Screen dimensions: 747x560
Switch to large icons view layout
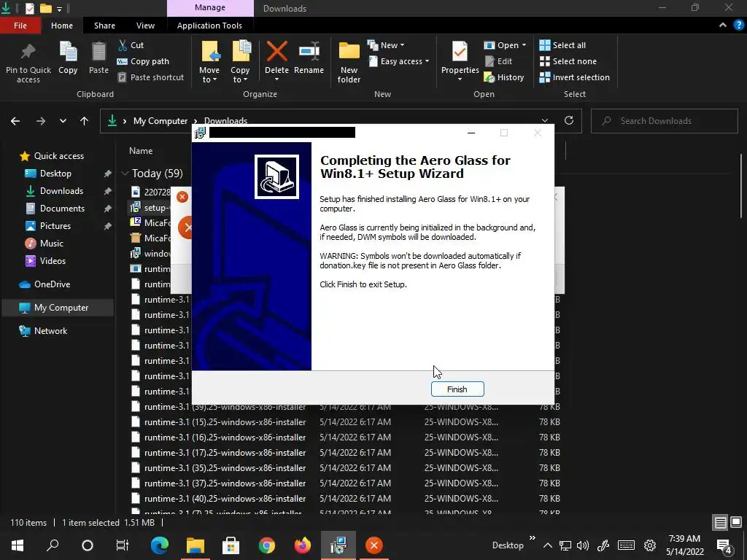pos(736,523)
